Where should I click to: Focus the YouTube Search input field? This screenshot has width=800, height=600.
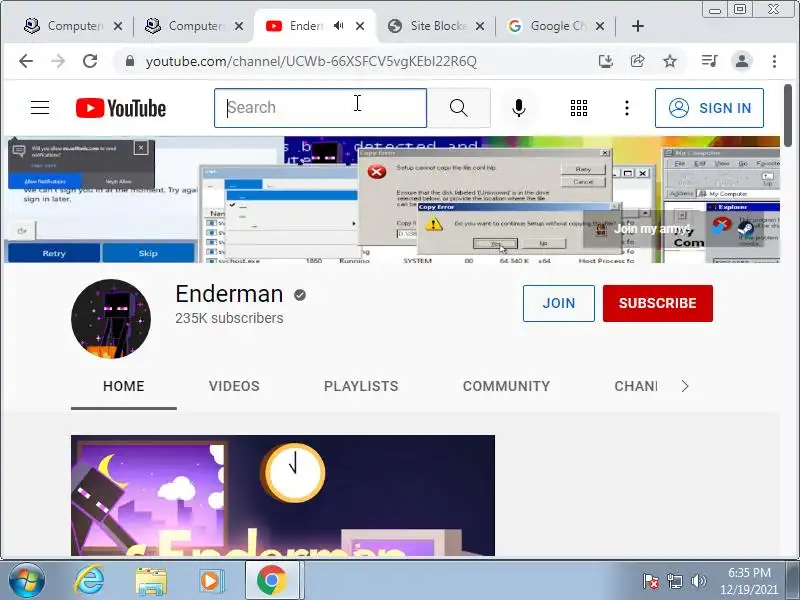pos(320,108)
